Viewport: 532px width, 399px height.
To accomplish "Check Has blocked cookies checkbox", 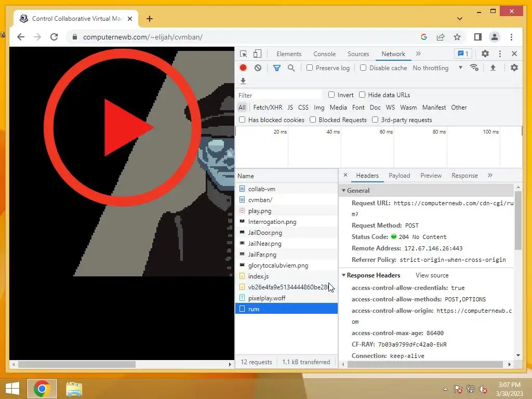I will [242, 119].
